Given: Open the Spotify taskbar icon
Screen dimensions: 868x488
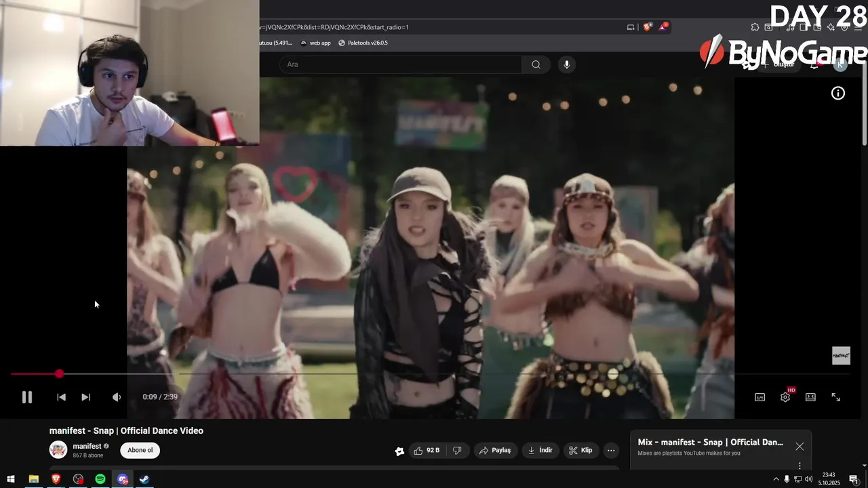Looking at the screenshot, I should coord(100,479).
